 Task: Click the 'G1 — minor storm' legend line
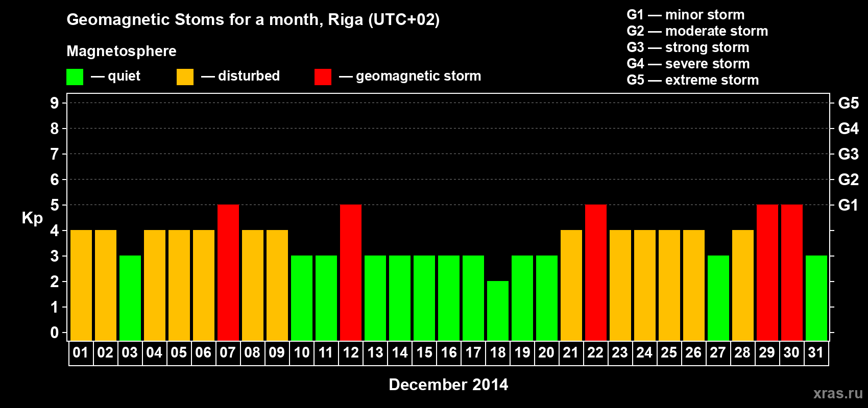coord(686,15)
